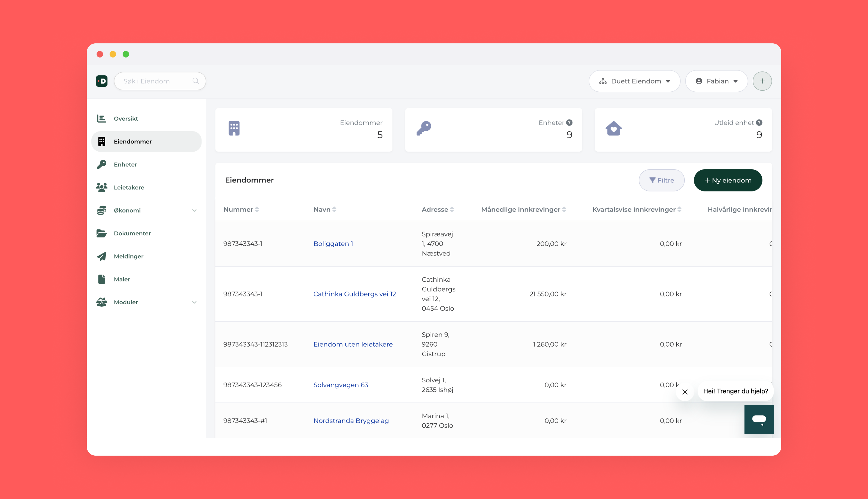Open the Filtre filter button
This screenshot has height=499, width=868.
point(661,180)
